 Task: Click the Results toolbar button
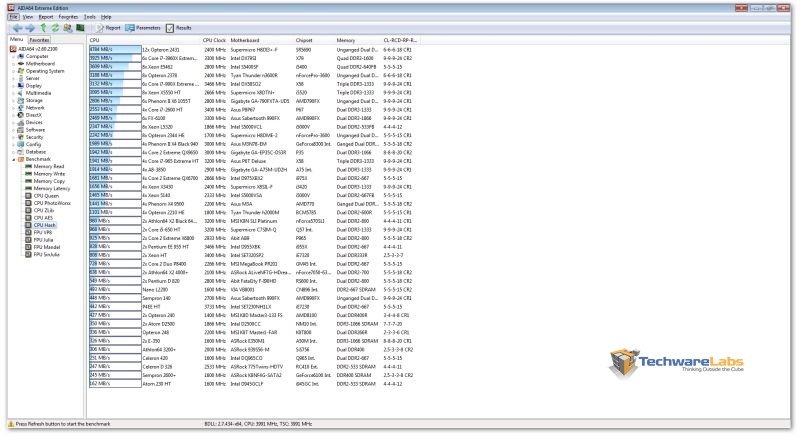click(179, 28)
